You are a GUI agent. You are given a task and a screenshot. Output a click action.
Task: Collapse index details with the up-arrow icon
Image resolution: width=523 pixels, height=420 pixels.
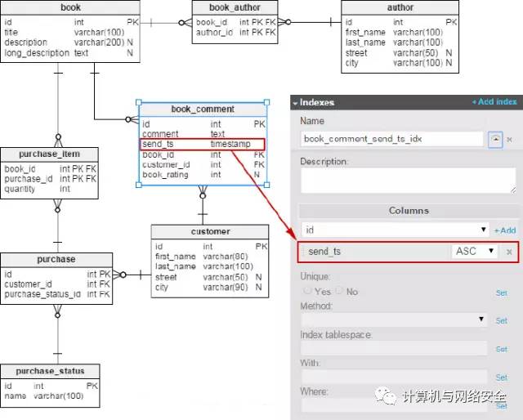tap(496, 139)
